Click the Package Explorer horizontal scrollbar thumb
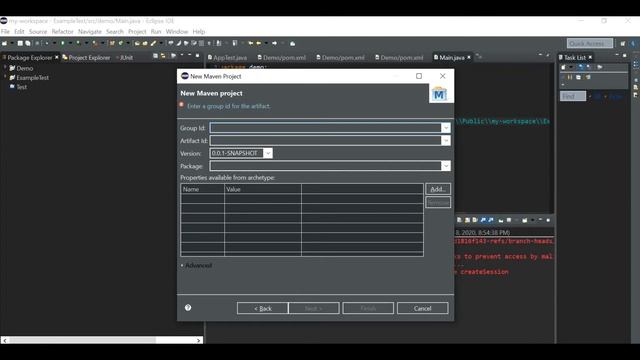640x360 pixels. coord(82,340)
